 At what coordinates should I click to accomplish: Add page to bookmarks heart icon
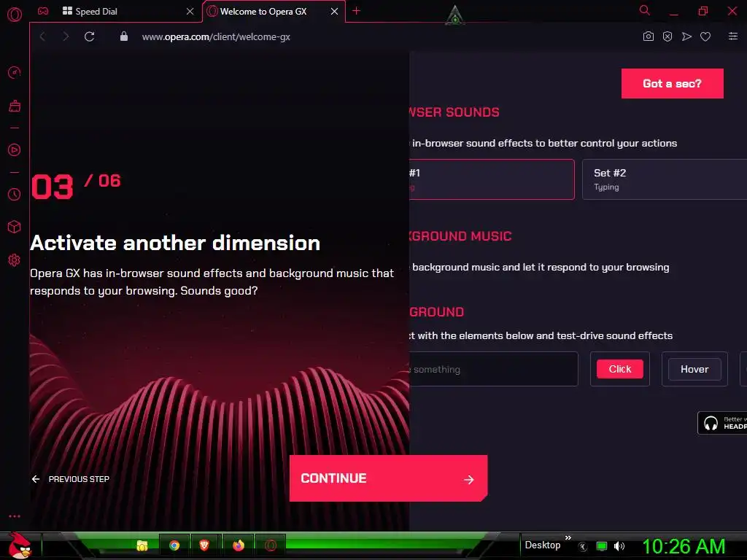pos(705,36)
